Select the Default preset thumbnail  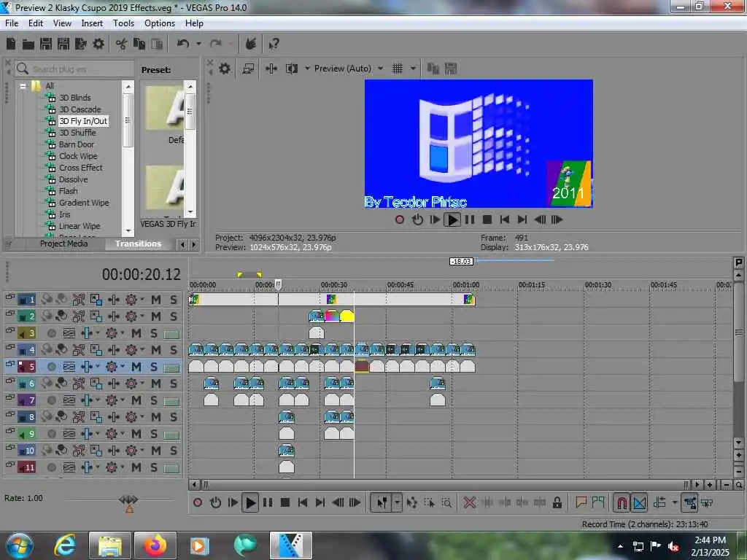(x=165, y=108)
